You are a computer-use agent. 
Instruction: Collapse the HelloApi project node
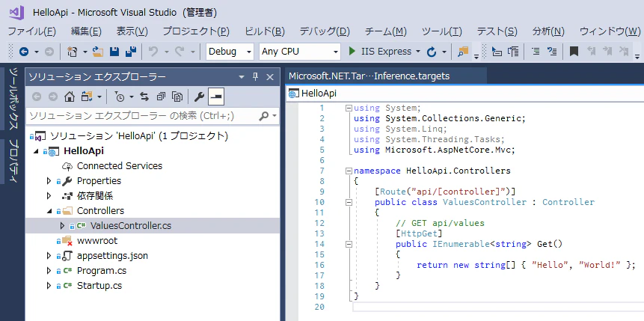(36, 151)
